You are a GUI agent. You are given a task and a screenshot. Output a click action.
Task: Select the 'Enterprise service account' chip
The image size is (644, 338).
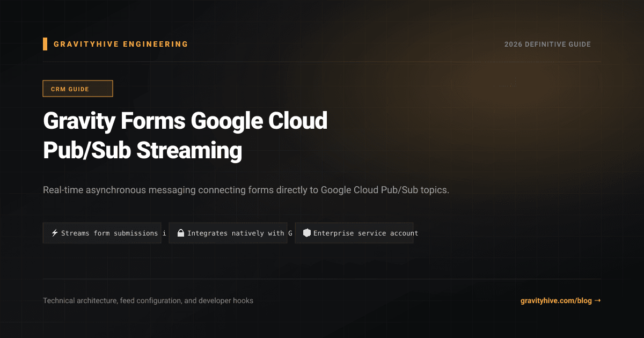(354, 233)
